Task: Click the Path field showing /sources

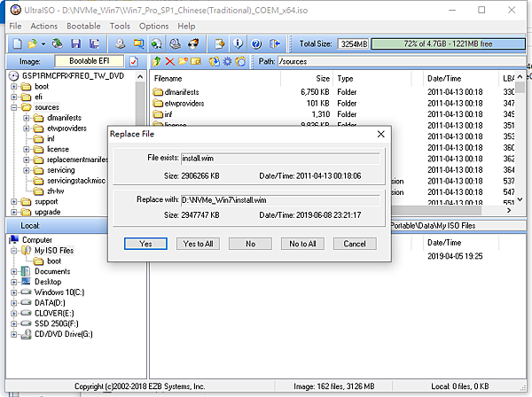Action: pos(402,61)
